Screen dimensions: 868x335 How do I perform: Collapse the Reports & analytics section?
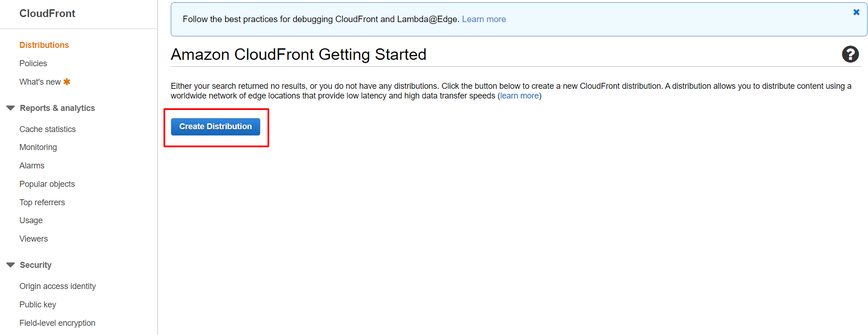[x=11, y=108]
